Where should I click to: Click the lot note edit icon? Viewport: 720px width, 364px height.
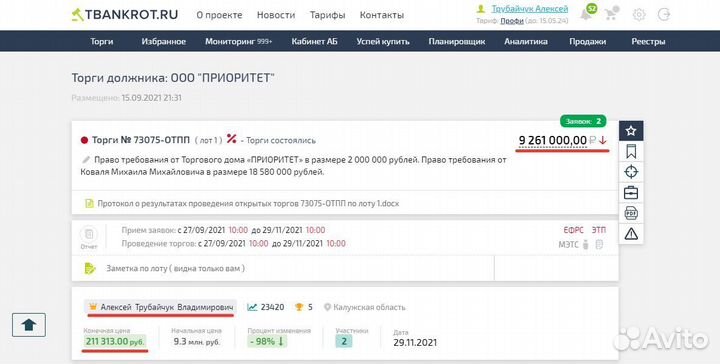(x=90, y=268)
